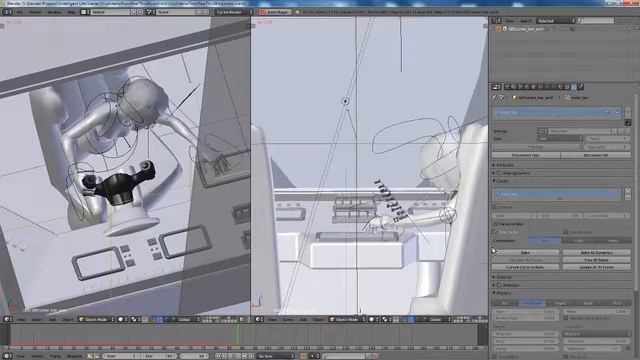Add a new cache slot in the Cache panel
The image size is (640, 360).
628,191
